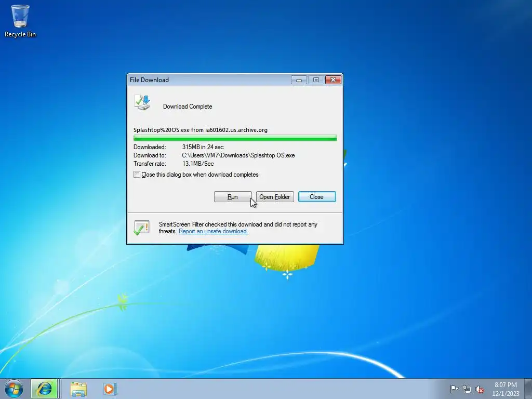Click the network tray icon
Image resolution: width=532 pixels, height=399 pixels.
point(467,389)
